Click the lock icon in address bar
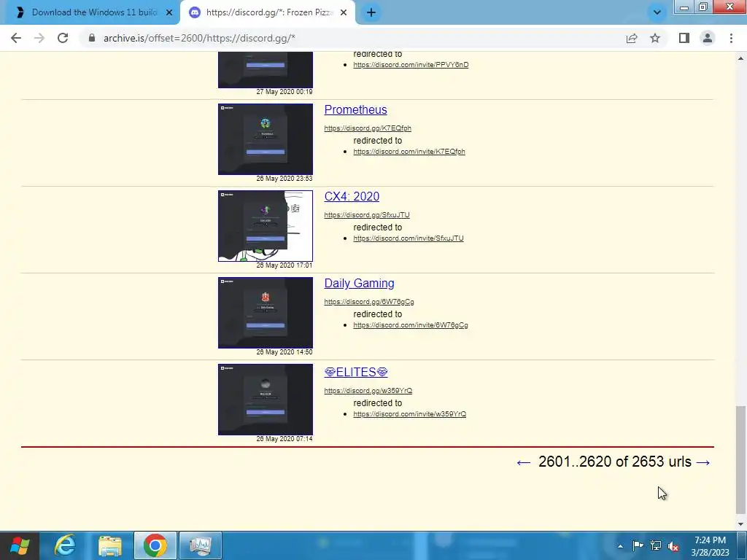 point(92,38)
